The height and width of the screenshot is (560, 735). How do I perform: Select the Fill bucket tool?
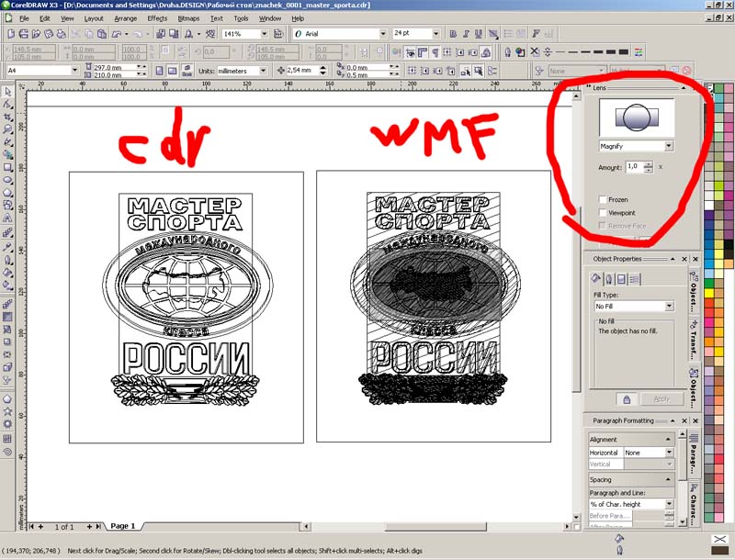(x=7, y=273)
